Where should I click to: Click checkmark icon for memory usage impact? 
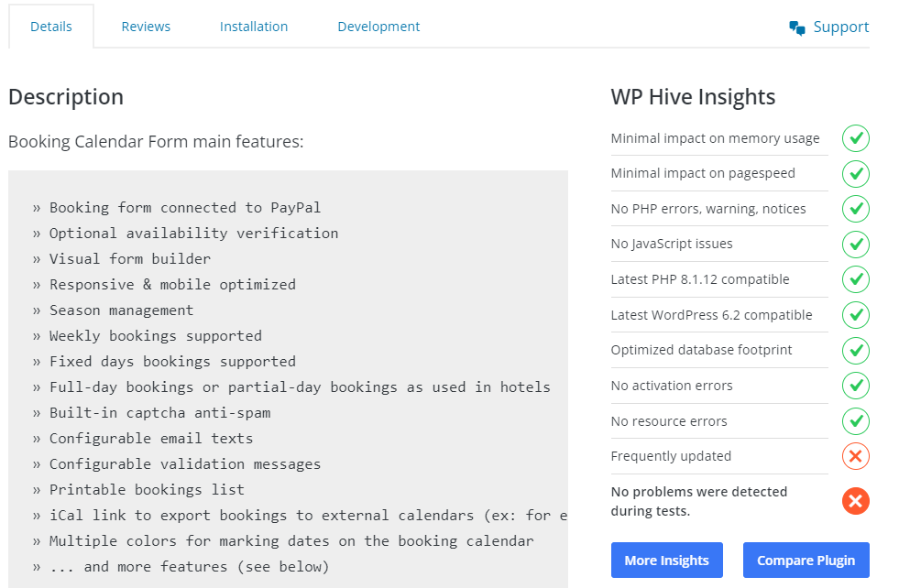tap(855, 138)
